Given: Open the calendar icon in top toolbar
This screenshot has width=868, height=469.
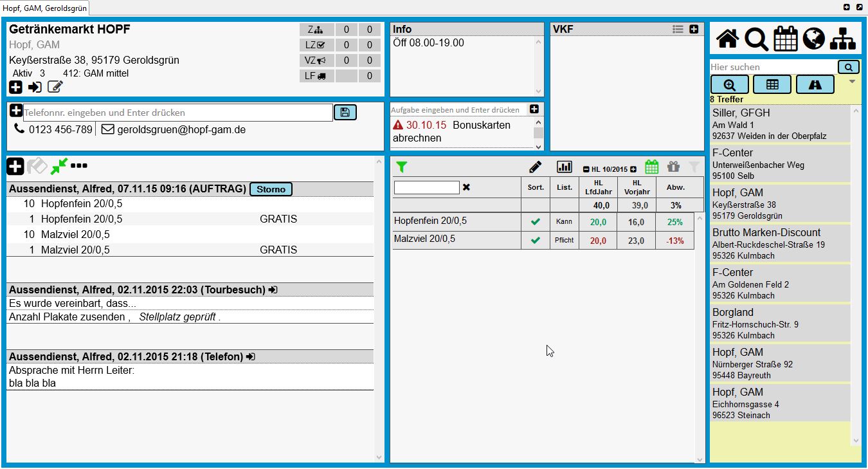Looking at the screenshot, I should pos(785,39).
